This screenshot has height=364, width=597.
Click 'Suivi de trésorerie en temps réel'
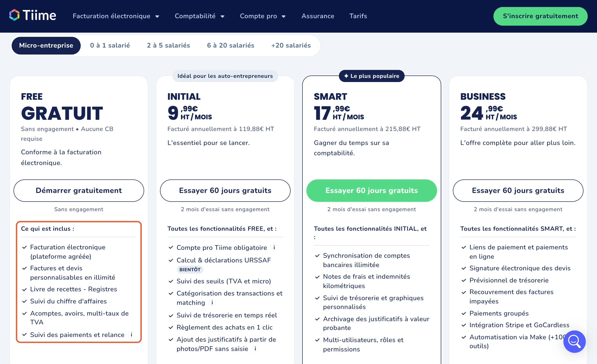coord(226,315)
